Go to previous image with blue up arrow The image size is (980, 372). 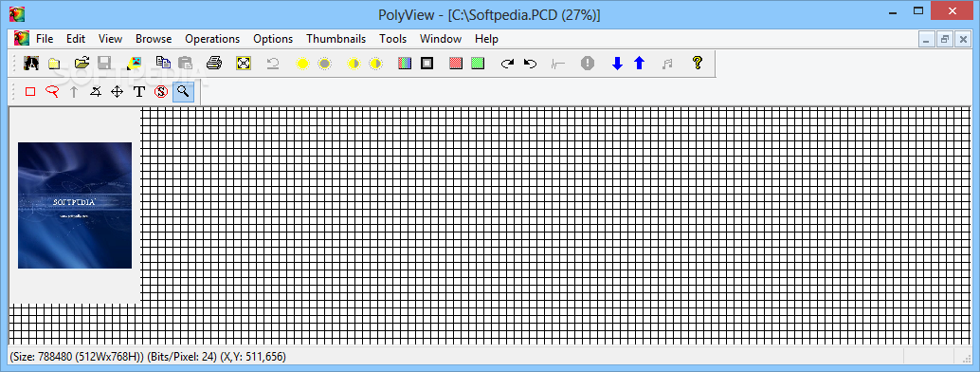click(x=639, y=63)
